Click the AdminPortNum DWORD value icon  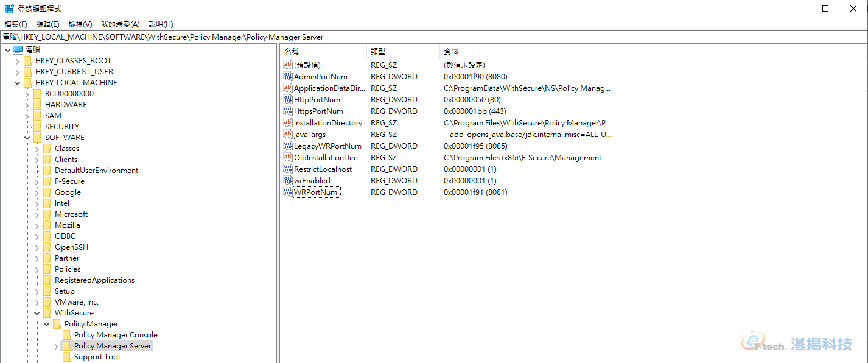(x=288, y=77)
